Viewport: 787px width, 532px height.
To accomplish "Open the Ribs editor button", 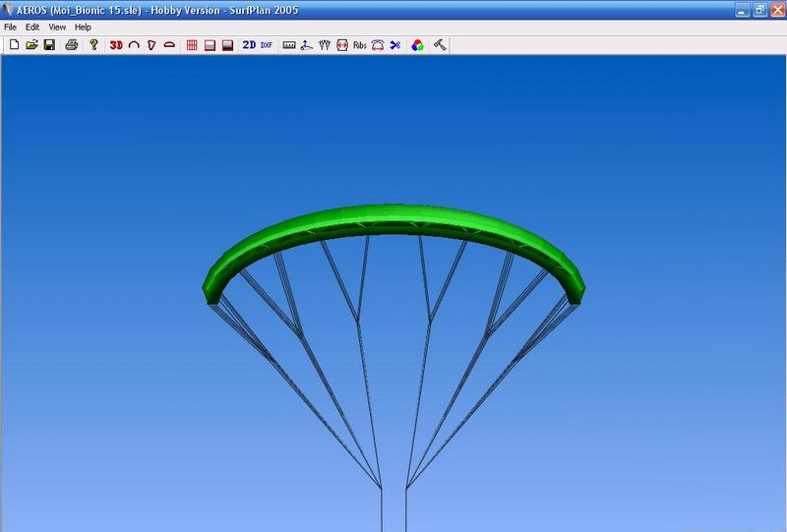I will tap(359, 45).
